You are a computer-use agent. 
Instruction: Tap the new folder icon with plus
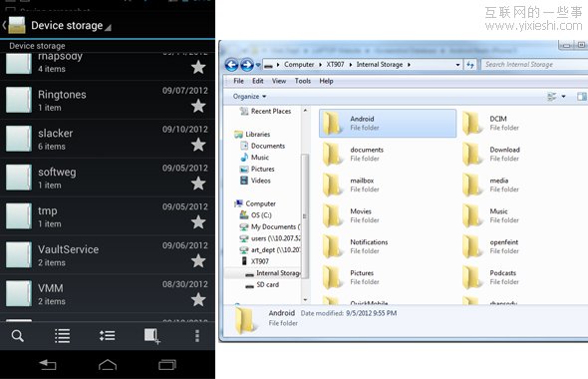click(x=152, y=336)
